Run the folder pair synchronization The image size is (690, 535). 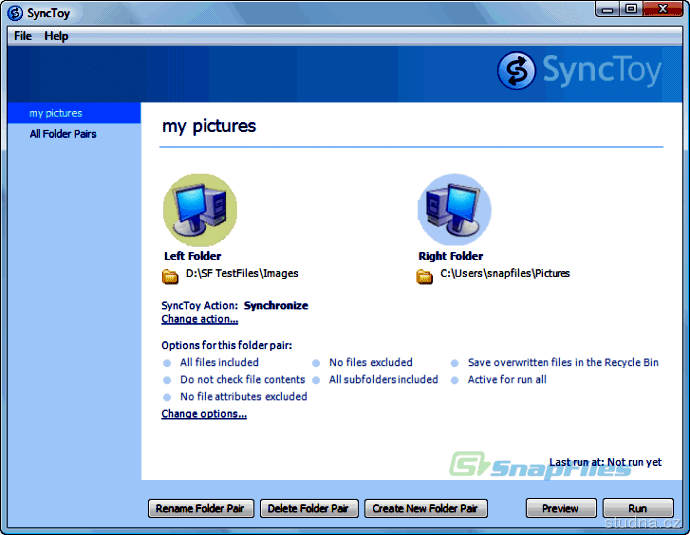coord(638,508)
